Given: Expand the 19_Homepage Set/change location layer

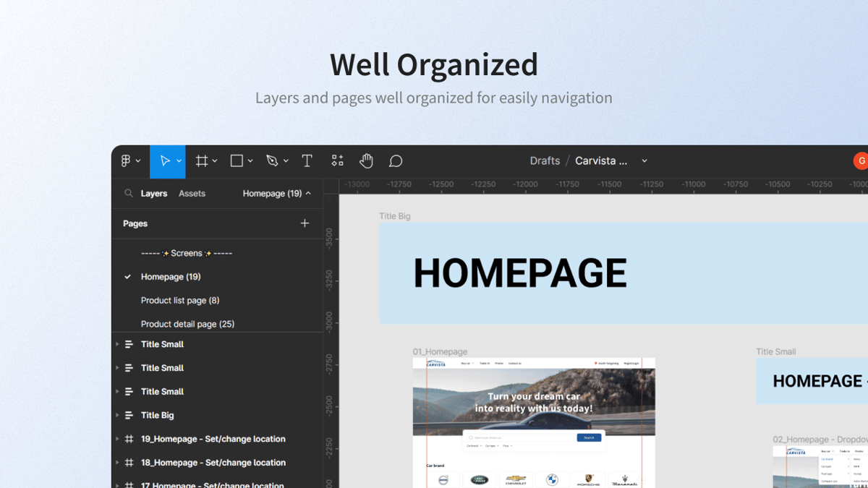Looking at the screenshot, I should click(116, 439).
